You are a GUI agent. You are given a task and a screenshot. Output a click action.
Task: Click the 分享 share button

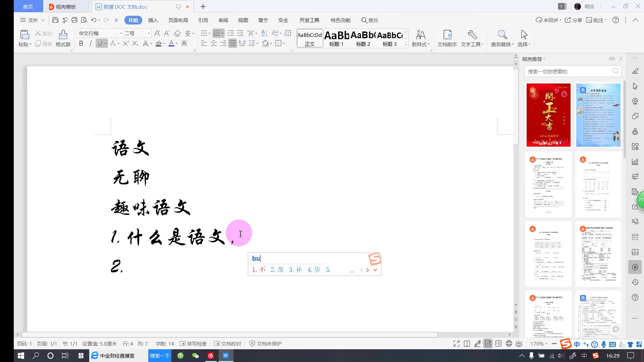[x=574, y=20]
